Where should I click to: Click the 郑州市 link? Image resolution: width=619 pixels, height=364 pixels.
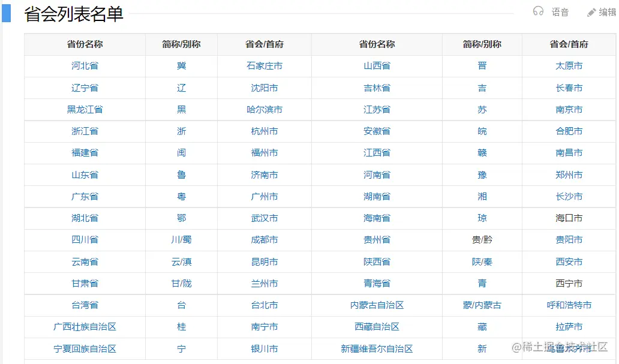569,175
